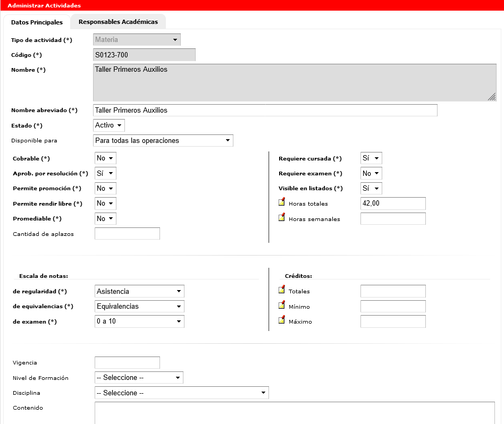
Task: Focus the Totales credits field
Action: (393, 291)
